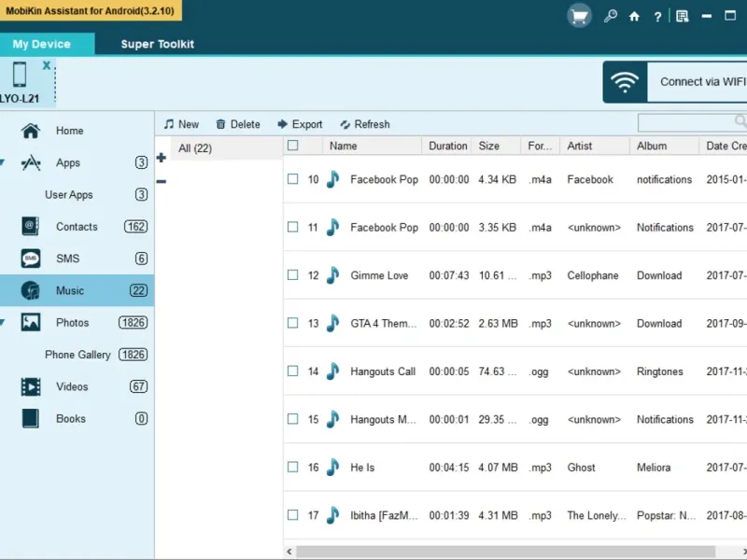Open the Videos sidebar icon
Viewport: 747px width, 560px height.
point(30,386)
